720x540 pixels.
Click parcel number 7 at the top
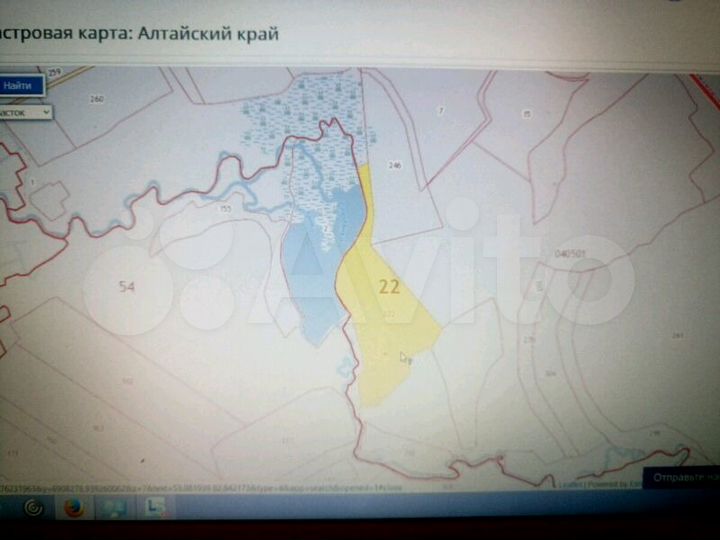(441, 109)
